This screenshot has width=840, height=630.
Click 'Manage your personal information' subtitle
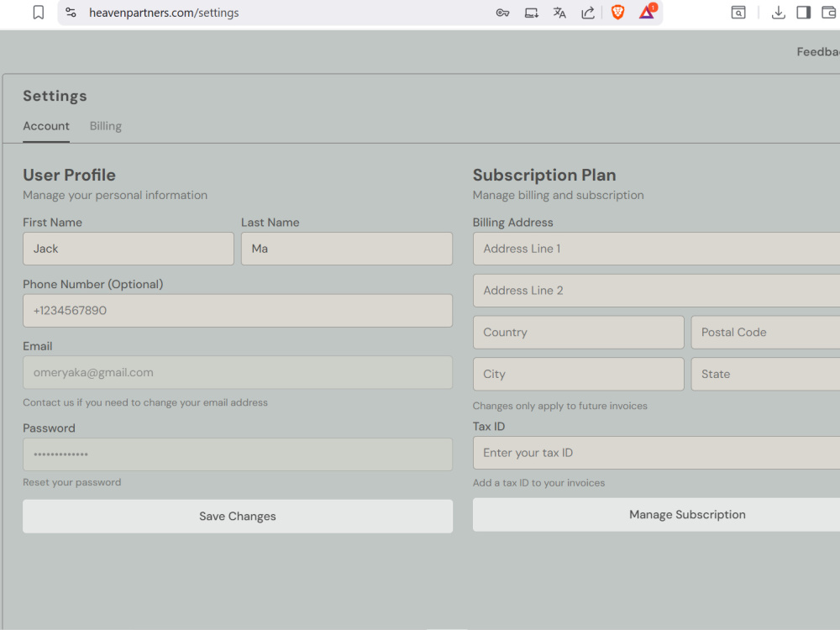coord(115,195)
